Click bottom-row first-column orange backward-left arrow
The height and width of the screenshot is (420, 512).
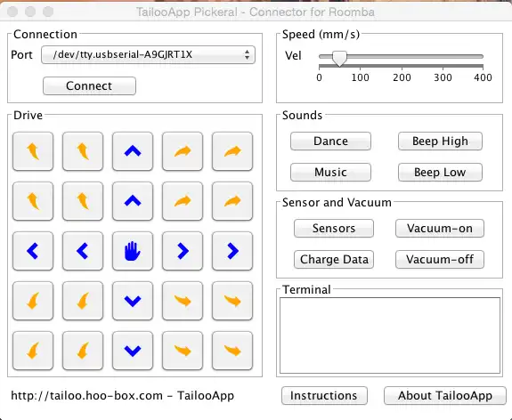pyautogui.click(x=33, y=351)
